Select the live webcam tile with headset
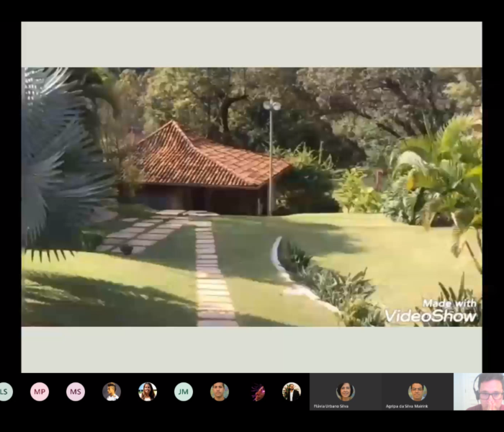The image size is (504, 432). 480,392
